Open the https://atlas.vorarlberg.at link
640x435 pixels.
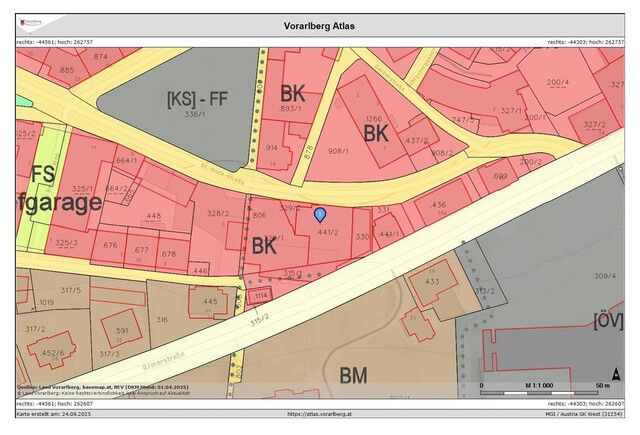320,414
